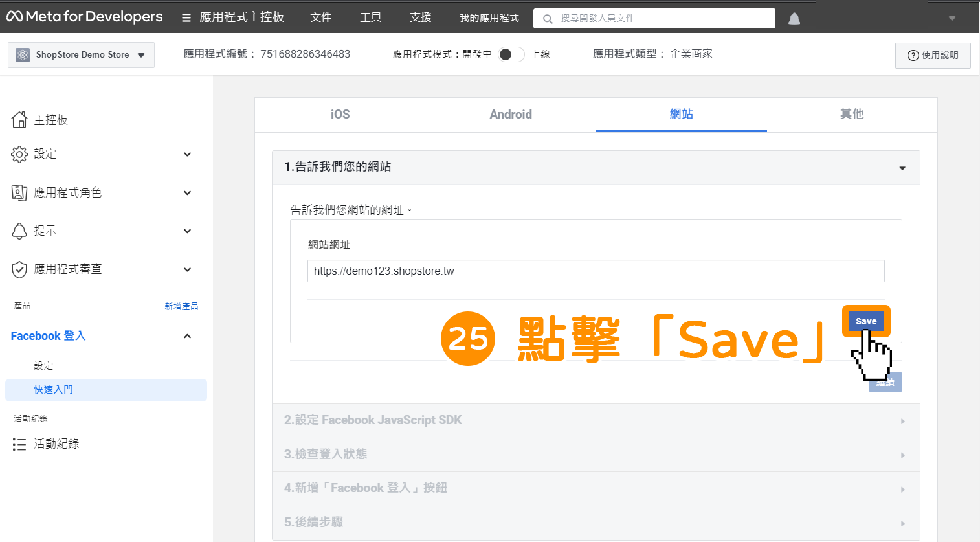Expand step 2 設定 Facebook JavaScript SDK

pos(596,421)
